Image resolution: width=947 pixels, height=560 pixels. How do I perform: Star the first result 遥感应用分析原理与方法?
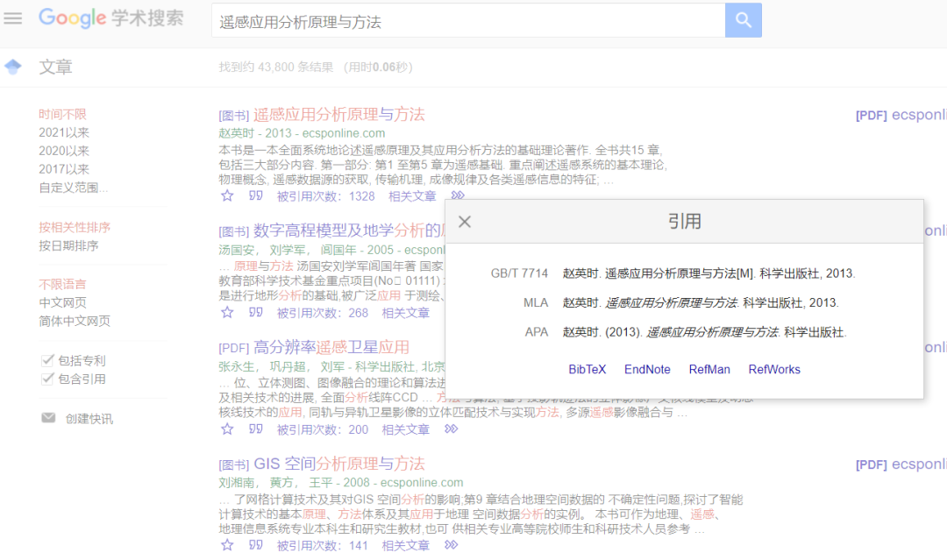pos(227,195)
